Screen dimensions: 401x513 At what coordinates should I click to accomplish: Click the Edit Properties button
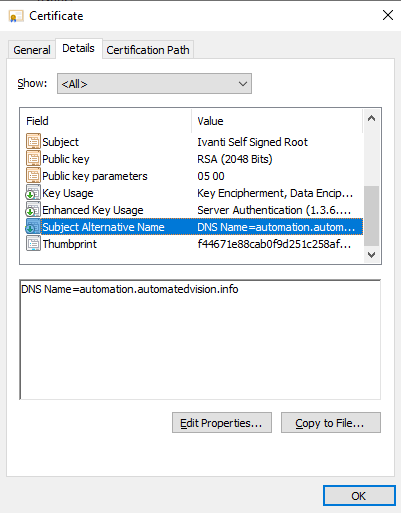[222, 423]
